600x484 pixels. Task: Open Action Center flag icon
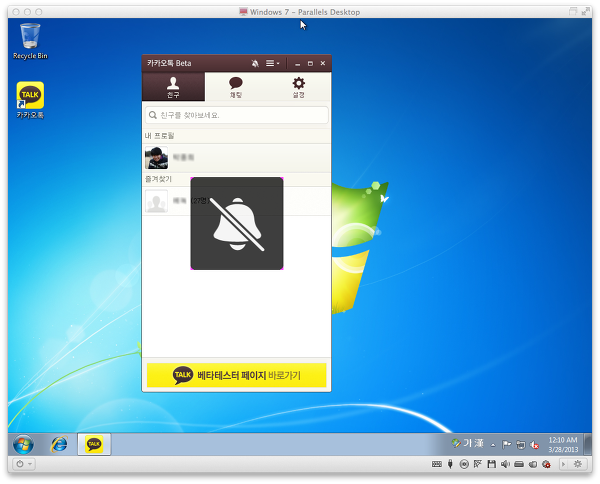pyautogui.click(x=507, y=445)
